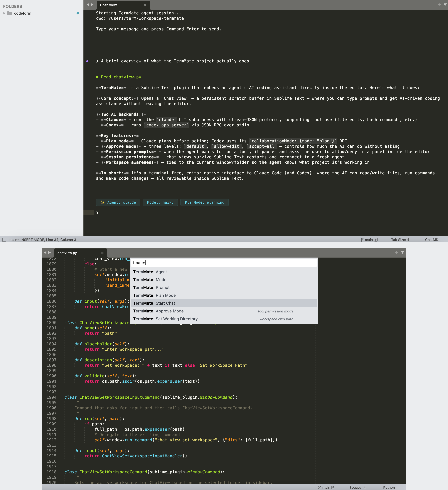Click the Read chatview.py tool link
Image resolution: width=448 pixels, height=490 pixels.
[x=121, y=77]
